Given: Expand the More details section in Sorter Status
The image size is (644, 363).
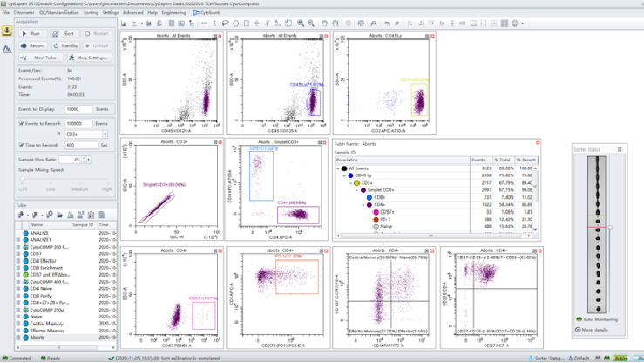Looking at the screenshot, I should (x=578, y=330).
